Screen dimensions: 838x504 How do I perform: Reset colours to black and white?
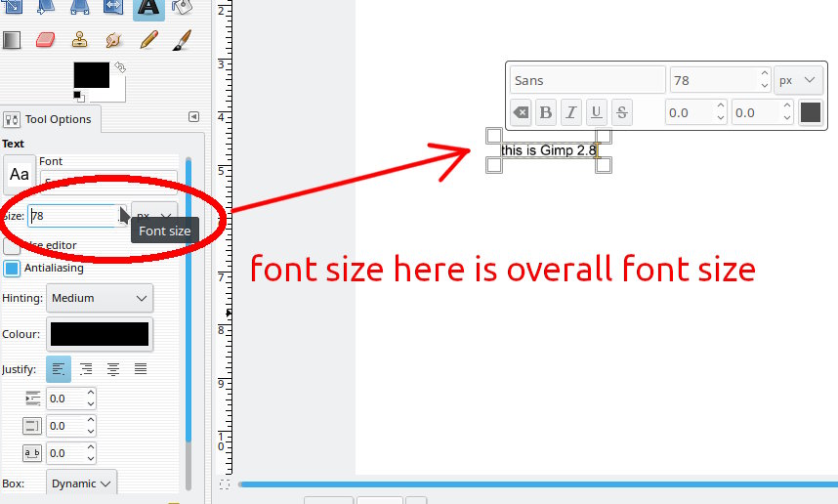pos(79,97)
